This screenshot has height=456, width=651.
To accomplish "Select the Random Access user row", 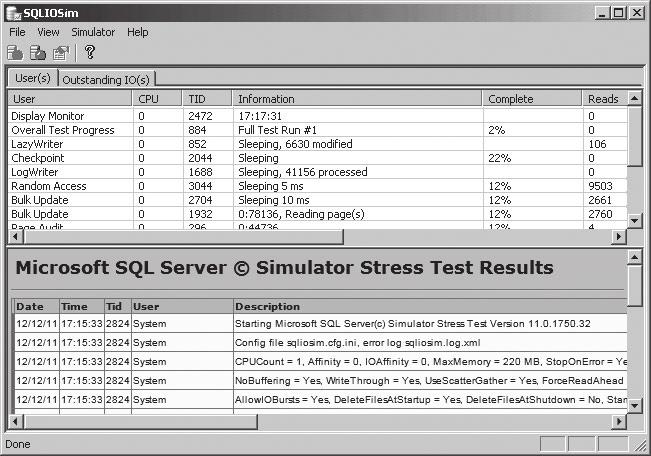I will 318,186.
